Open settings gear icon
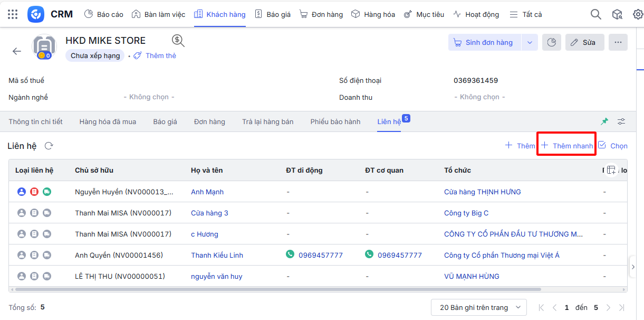The height and width of the screenshot is (320, 644). (638, 14)
